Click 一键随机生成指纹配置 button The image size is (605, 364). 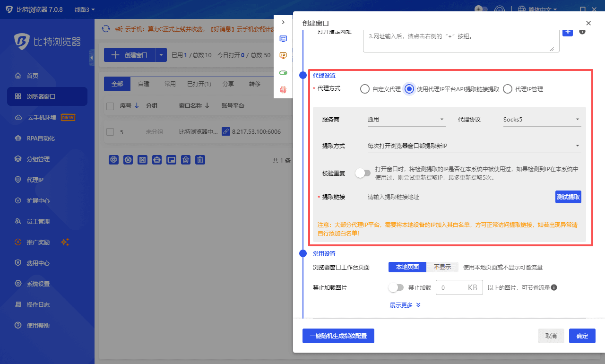[x=338, y=336]
